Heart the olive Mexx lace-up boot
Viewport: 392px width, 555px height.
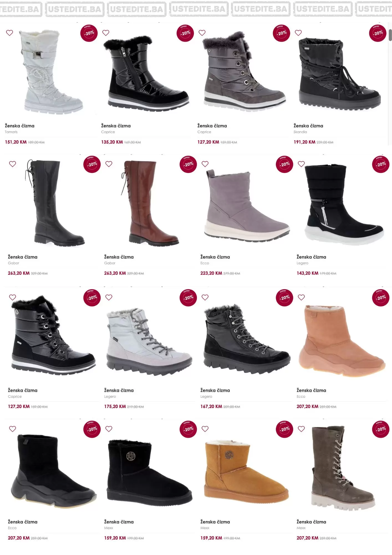pyautogui.click(x=301, y=429)
